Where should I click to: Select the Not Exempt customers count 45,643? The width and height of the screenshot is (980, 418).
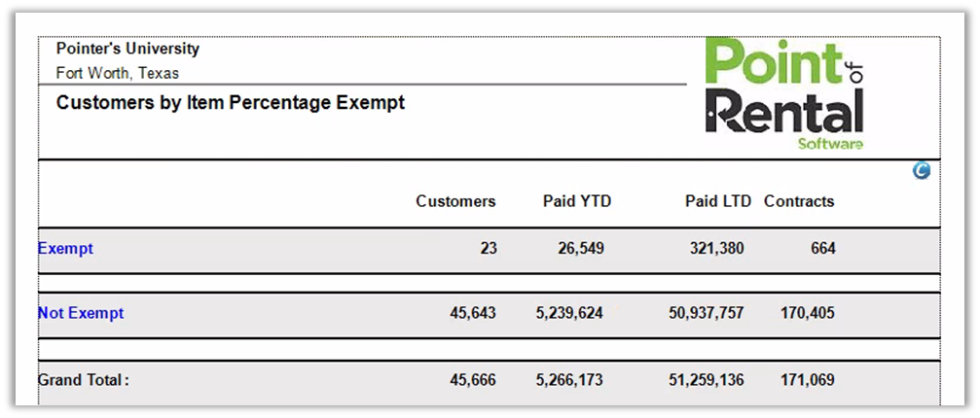coord(474,314)
